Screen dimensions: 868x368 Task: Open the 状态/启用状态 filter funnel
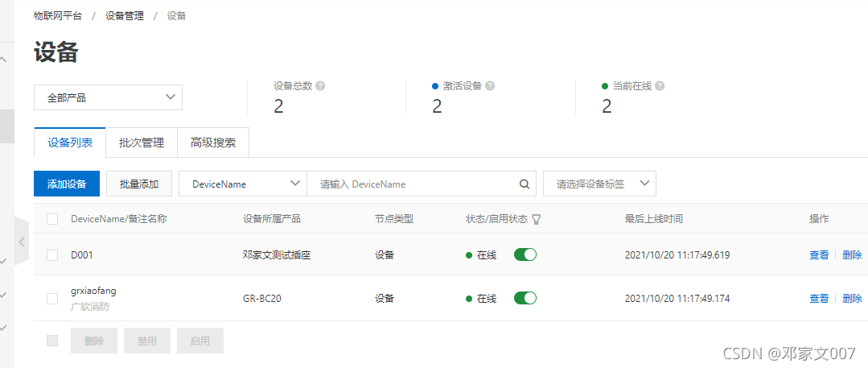tap(536, 220)
